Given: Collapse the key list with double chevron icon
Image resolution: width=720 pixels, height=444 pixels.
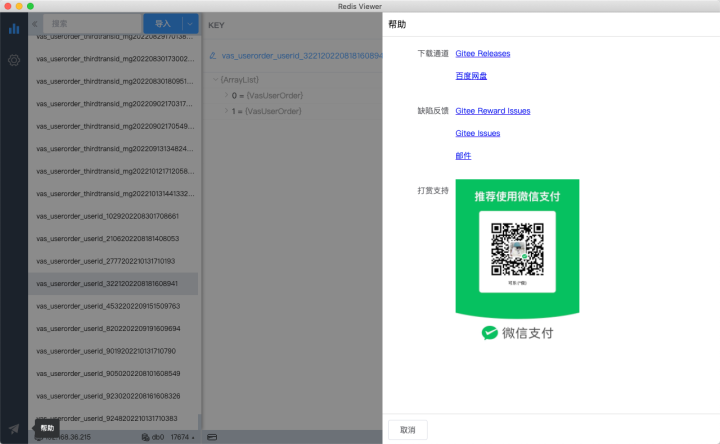Looking at the screenshot, I should click(35, 24).
